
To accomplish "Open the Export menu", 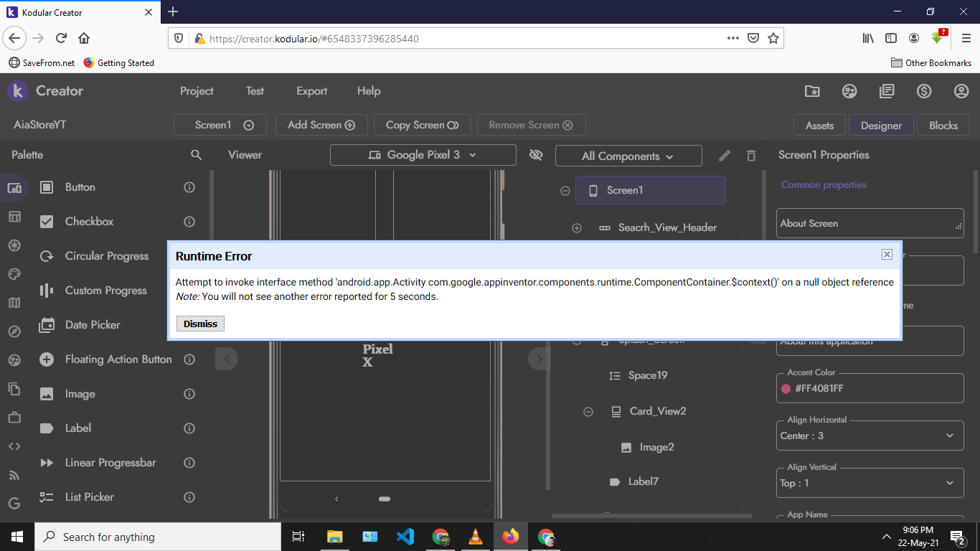I will [311, 91].
